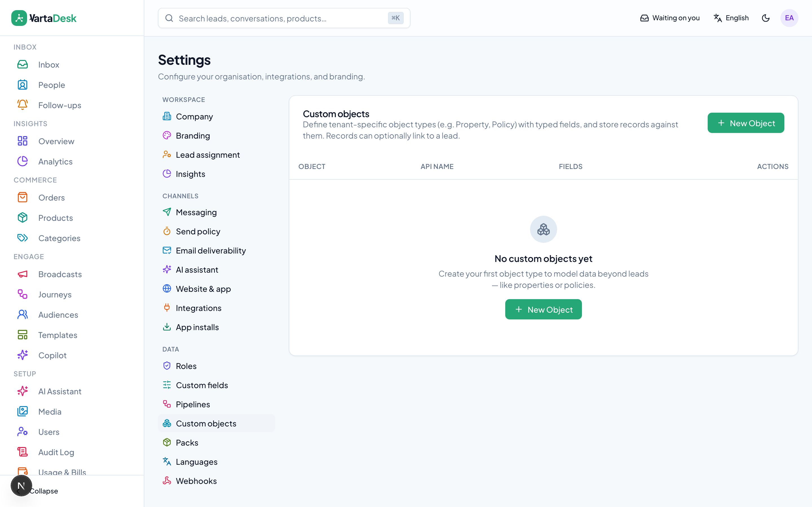Viewport: 812px width, 507px height.
Task: Open the Products box icon
Action: 23,218
